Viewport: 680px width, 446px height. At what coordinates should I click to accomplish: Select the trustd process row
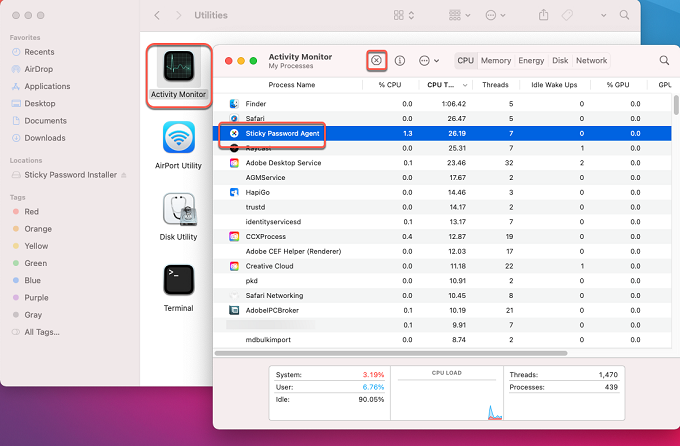tap(442, 207)
